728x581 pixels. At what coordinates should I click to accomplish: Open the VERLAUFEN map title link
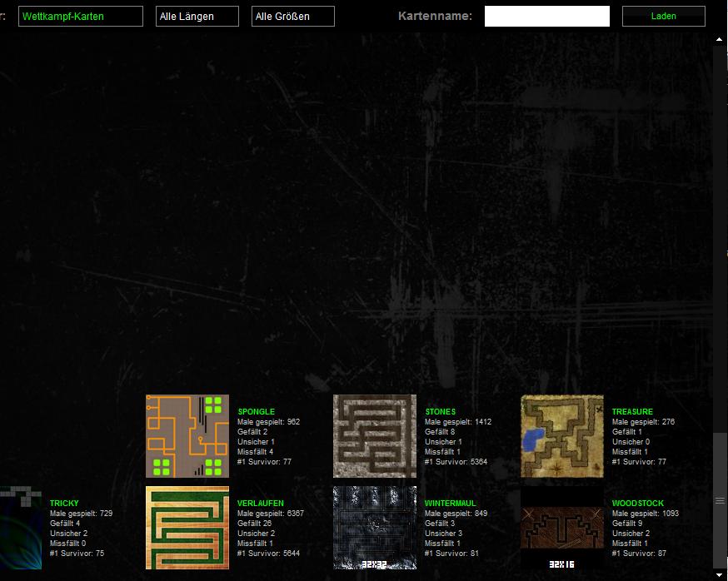pos(261,503)
